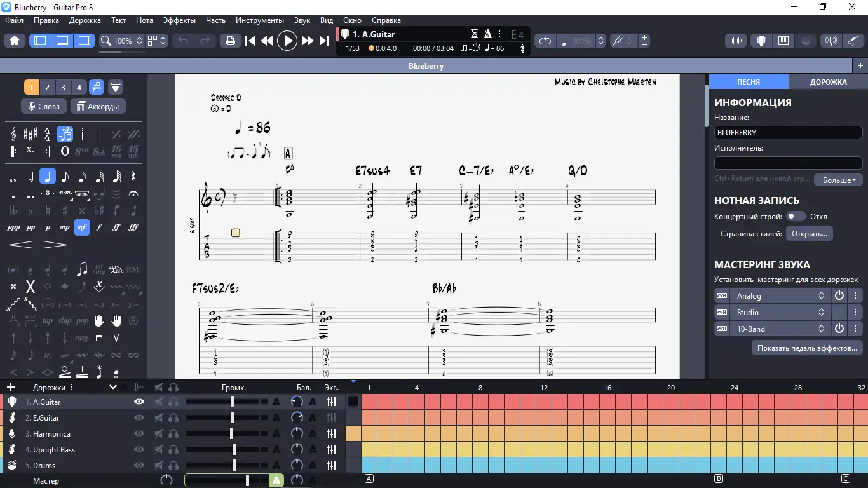
Task: Open the Слова lyrics button
Action: tap(44, 107)
